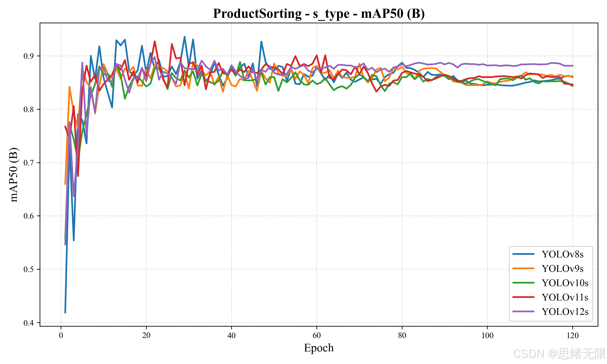Click the 0.4 tick on y-axis
Viewport: 607px width, 364px height.
point(29,323)
